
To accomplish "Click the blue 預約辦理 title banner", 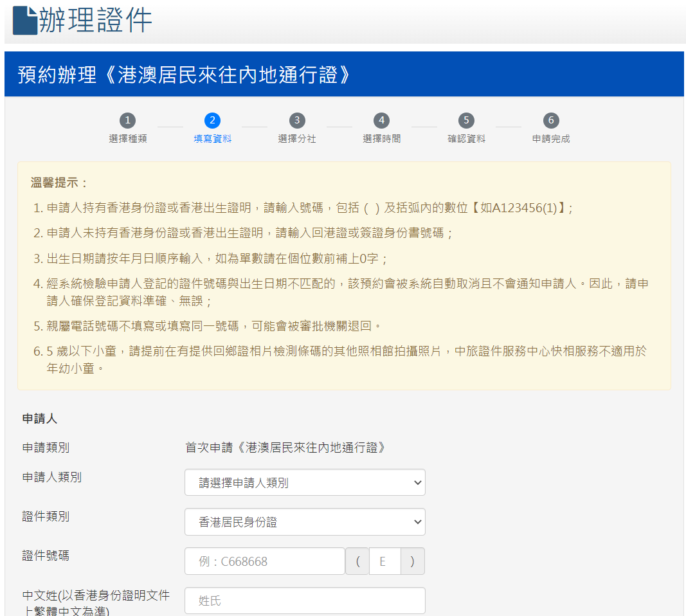I will pos(343,75).
